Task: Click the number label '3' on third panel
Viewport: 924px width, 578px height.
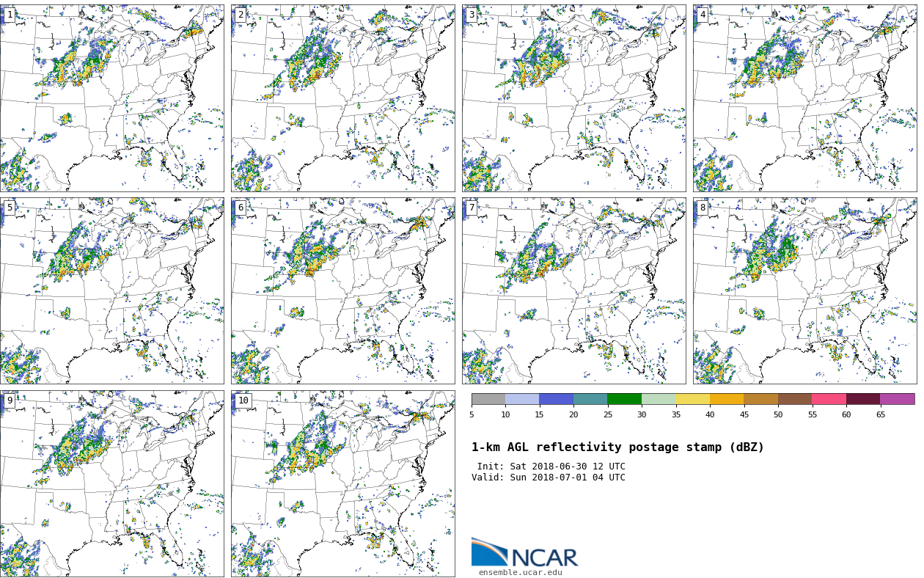Action: pyautogui.click(x=472, y=15)
